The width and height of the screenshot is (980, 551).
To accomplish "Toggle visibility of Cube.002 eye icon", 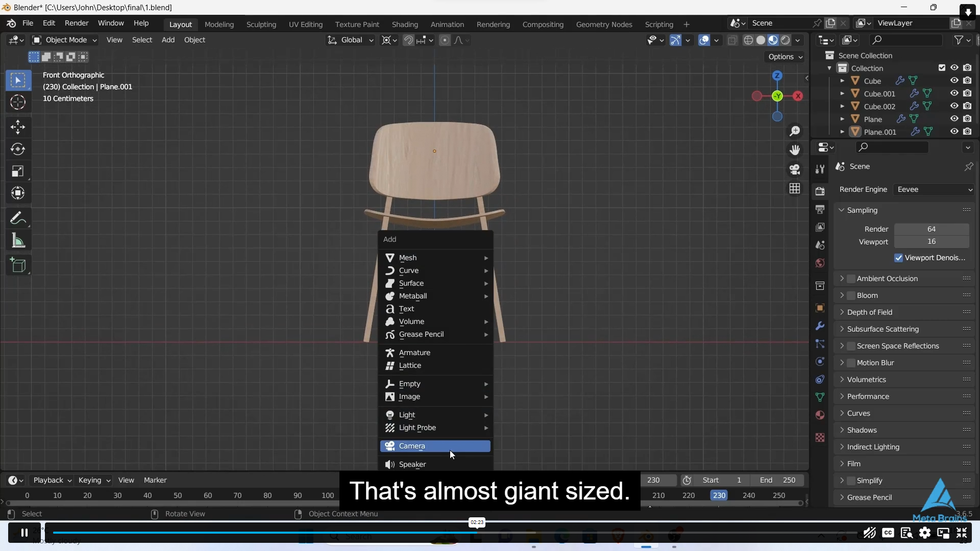I will click(x=954, y=106).
